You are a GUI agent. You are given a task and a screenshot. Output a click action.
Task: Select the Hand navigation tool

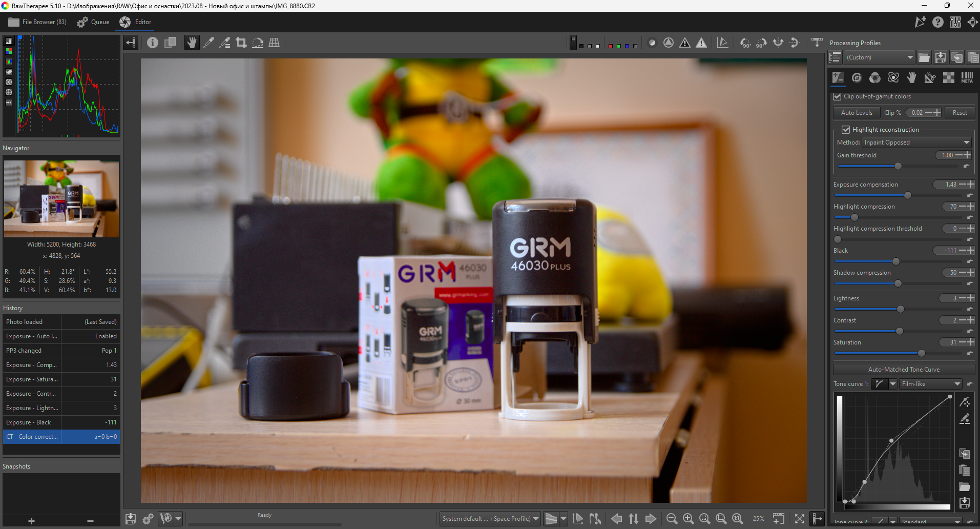click(x=192, y=43)
